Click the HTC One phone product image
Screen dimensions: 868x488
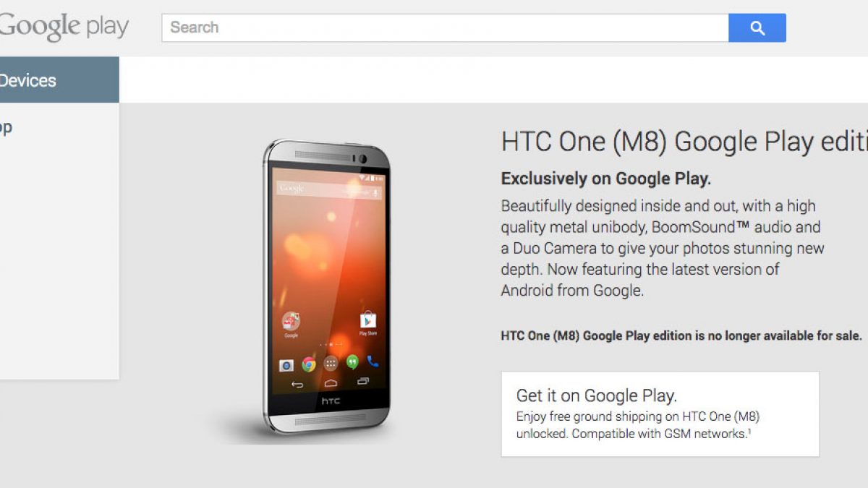[x=326, y=287]
